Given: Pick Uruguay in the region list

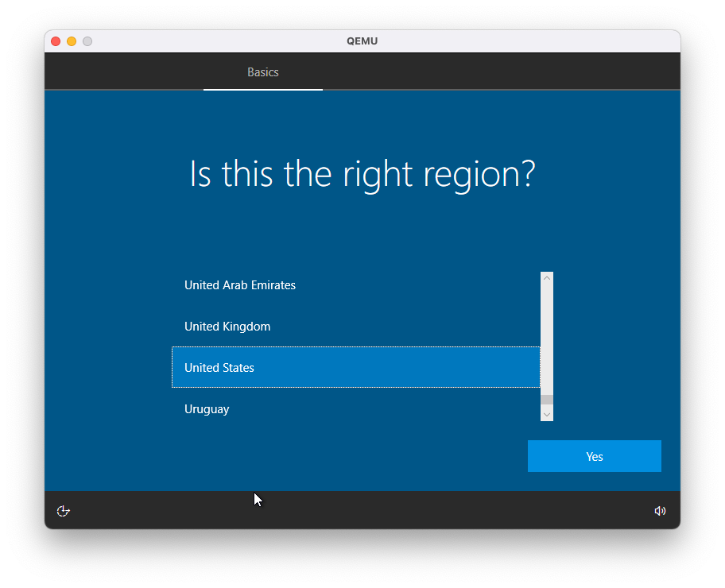Looking at the screenshot, I should coord(207,409).
